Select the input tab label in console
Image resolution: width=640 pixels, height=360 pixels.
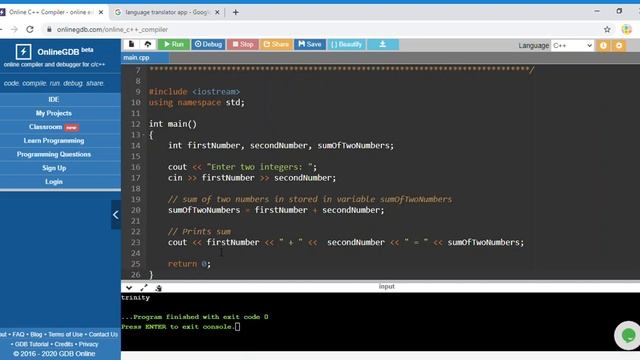(387, 287)
